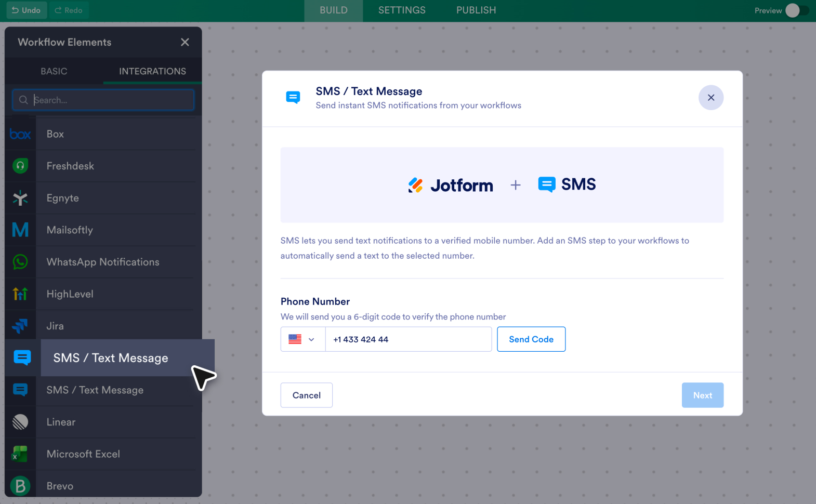Close the Workflow Elements panel
816x504 pixels.
(x=185, y=42)
